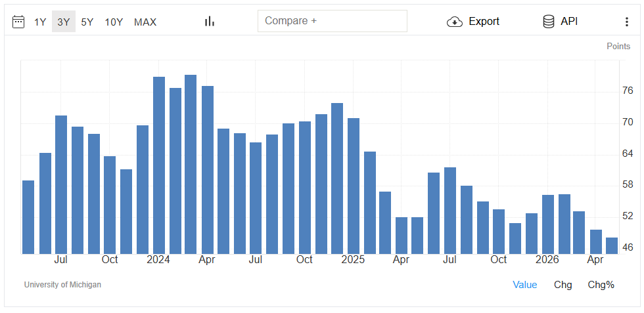Show the MAX time range
Screen dimensions: 644x313
coord(145,22)
